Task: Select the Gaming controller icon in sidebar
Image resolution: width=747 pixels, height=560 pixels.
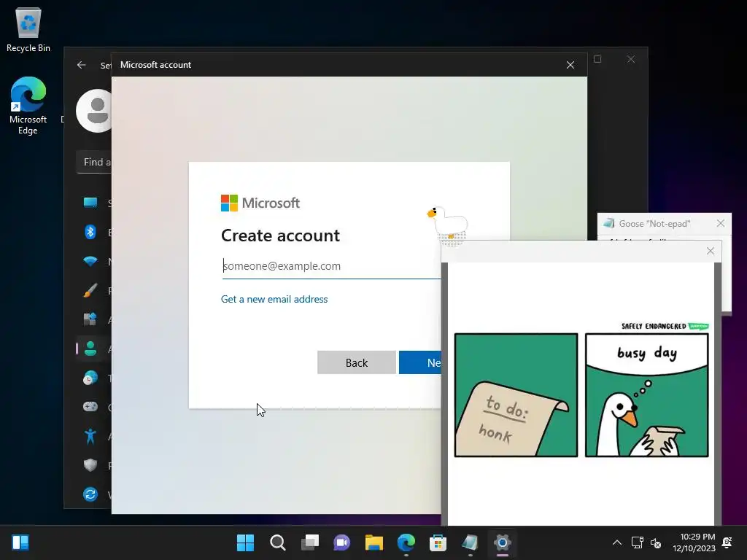Action: (90, 407)
